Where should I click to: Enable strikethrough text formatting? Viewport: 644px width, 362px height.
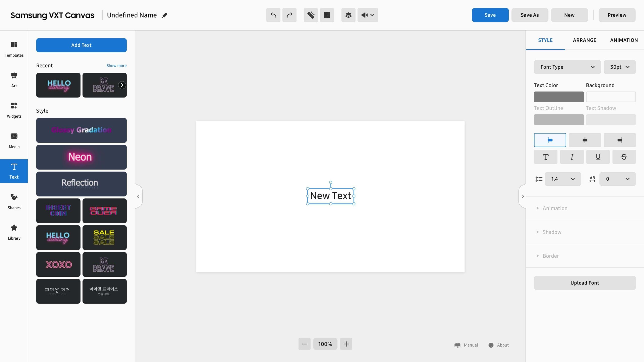pos(624,157)
